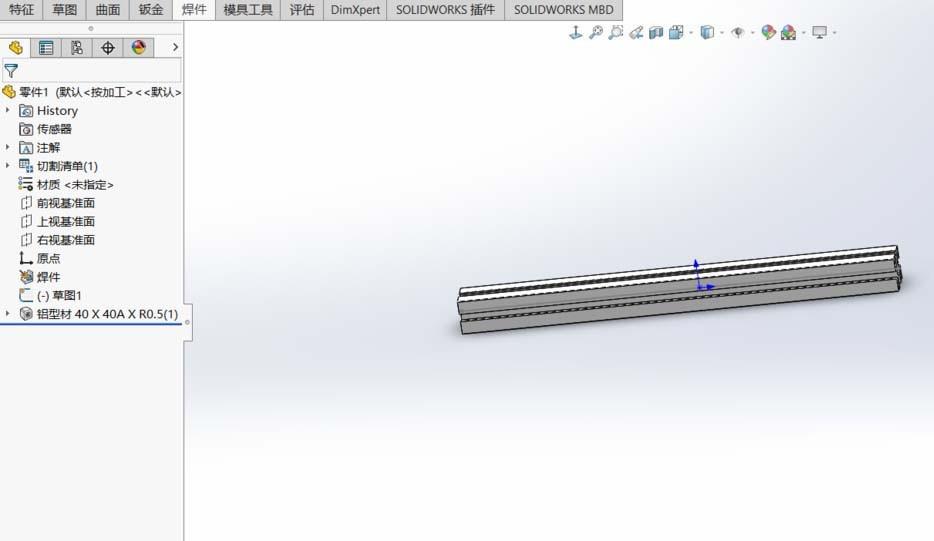Click the 草图1 sketch icon
This screenshot has width=934, height=541.
(x=26, y=296)
